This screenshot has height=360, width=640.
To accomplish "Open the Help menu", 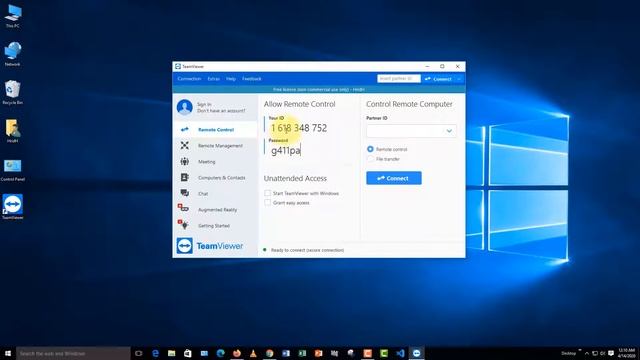I will 231,79.
